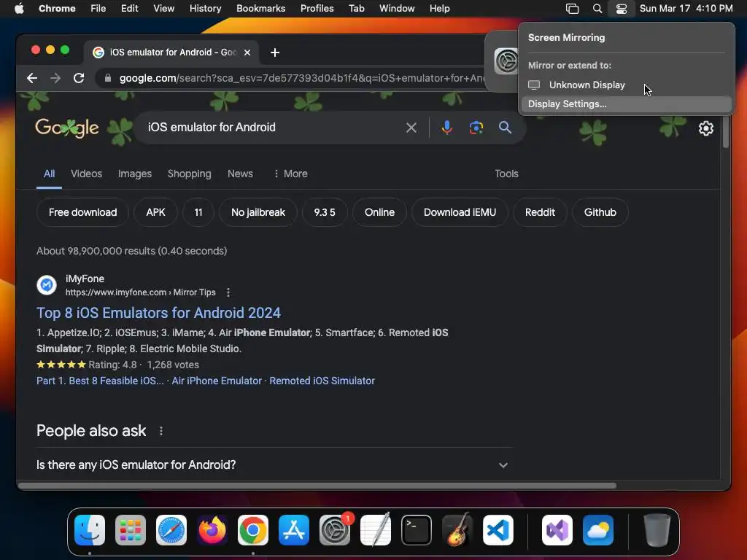The width and height of the screenshot is (747, 560).
Task: Switch to the News results tab
Action: coord(240,174)
